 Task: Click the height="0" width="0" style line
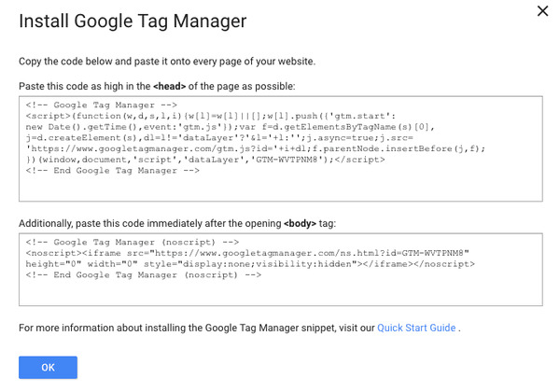[250, 264]
